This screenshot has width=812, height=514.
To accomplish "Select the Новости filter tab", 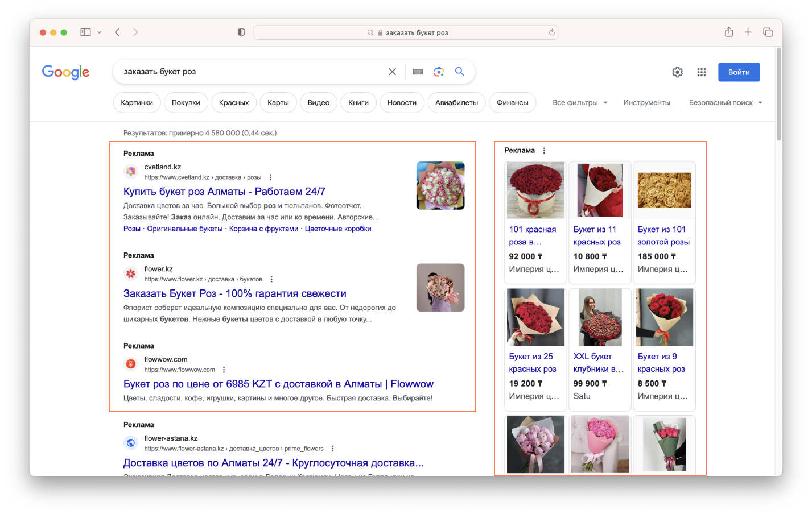I will [x=402, y=102].
